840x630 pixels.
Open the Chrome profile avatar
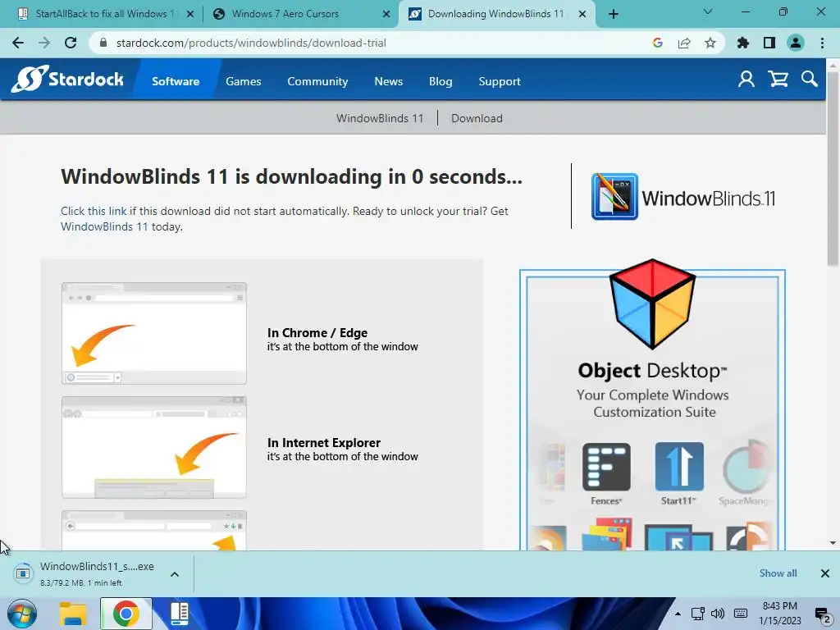[x=796, y=43]
